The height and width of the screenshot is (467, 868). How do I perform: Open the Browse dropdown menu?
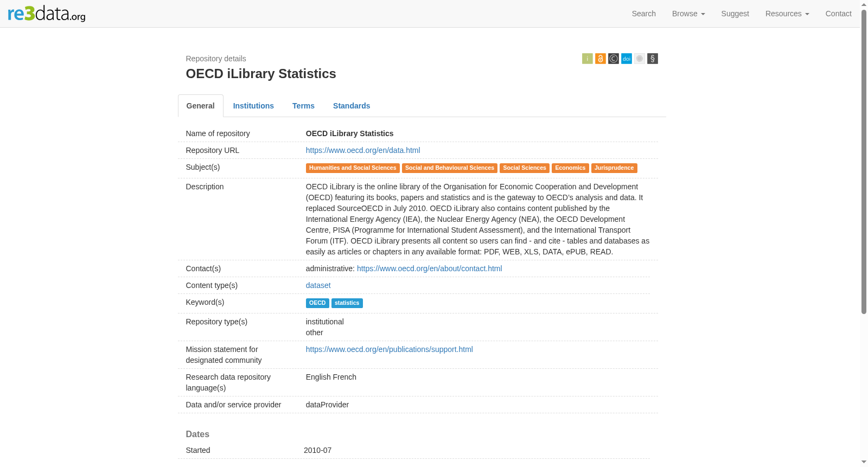pyautogui.click(x=688, y=14)
